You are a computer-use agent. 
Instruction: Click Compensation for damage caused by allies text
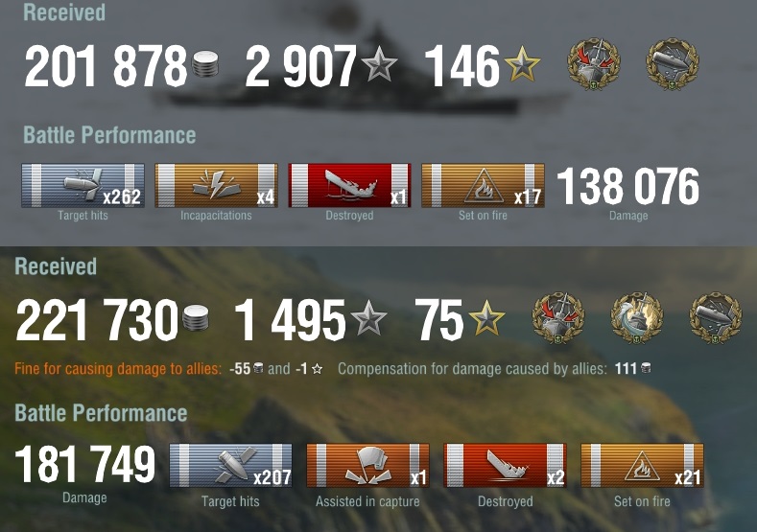(472, 369)
